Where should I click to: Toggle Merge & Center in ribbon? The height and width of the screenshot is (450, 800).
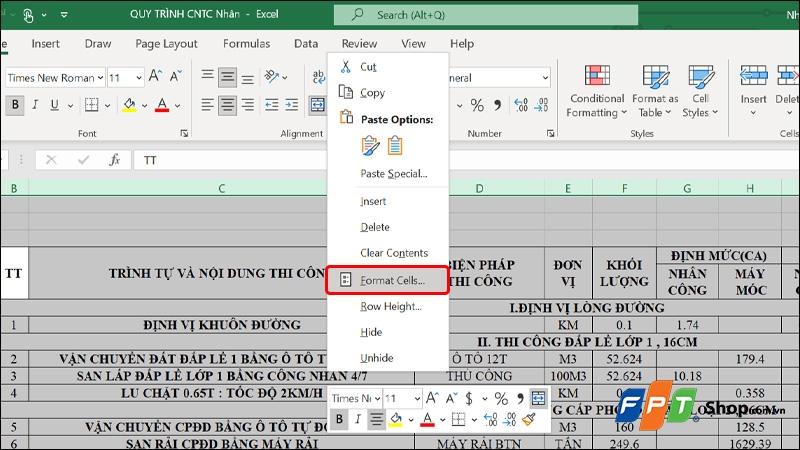[318, 105]
